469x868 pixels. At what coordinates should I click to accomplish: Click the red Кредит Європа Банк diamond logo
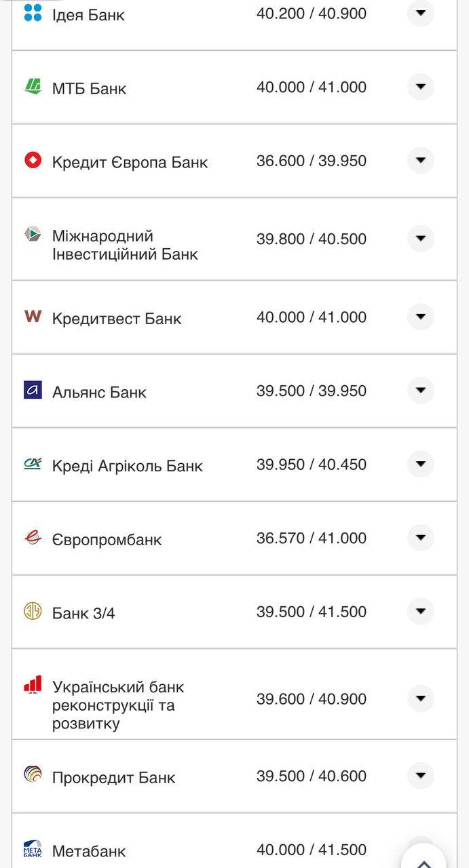pyautogui.click(x=32, y=161)
